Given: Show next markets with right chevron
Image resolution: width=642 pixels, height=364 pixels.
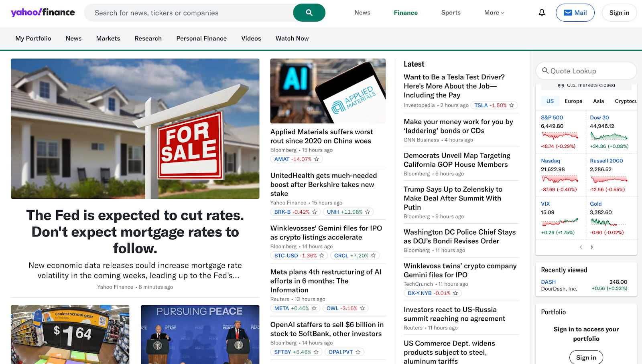Looking at the screenshot, I should pos(592,247).
